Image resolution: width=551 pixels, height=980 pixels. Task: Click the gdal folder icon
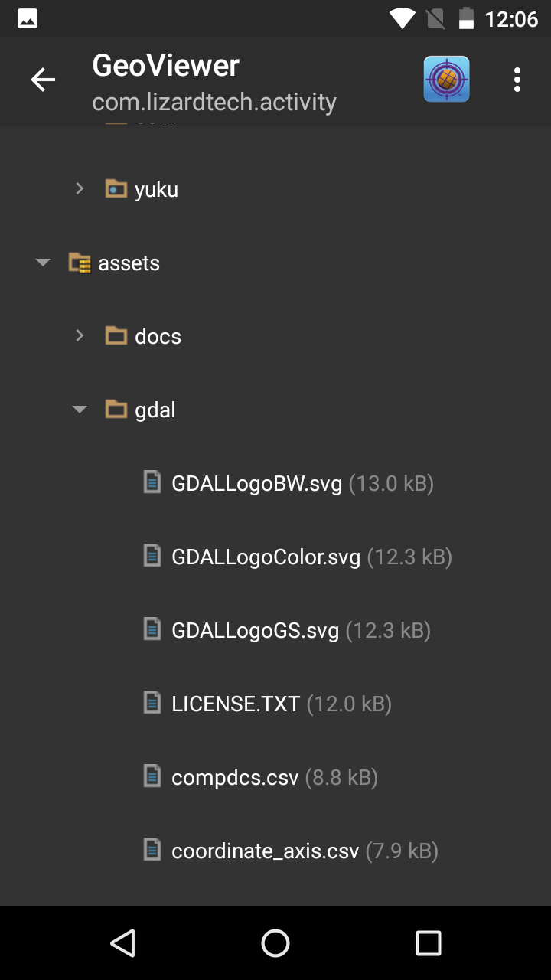(116, 410)
